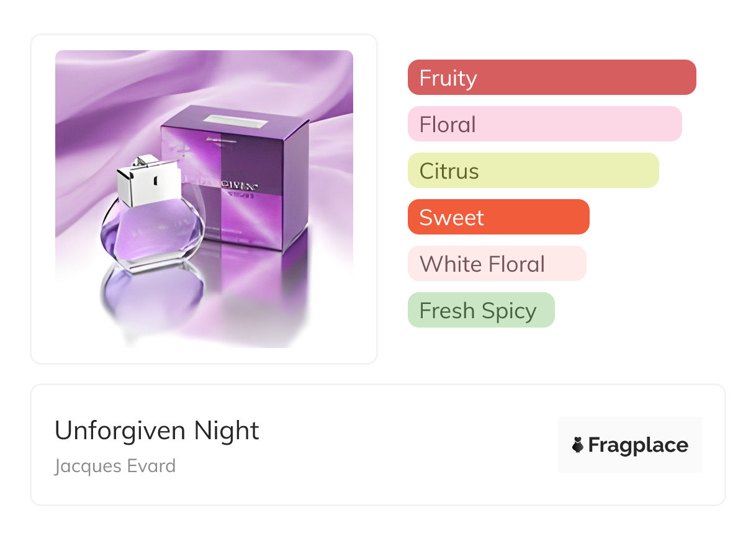Select the Floral accord bar
The image size is (756, 536).
coord(545,124)
